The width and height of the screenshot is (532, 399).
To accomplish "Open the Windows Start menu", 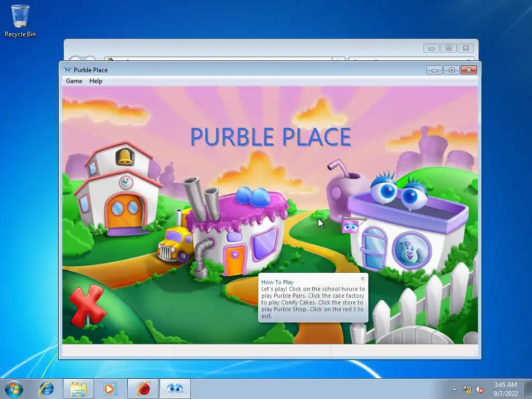I will pos(14,389).
